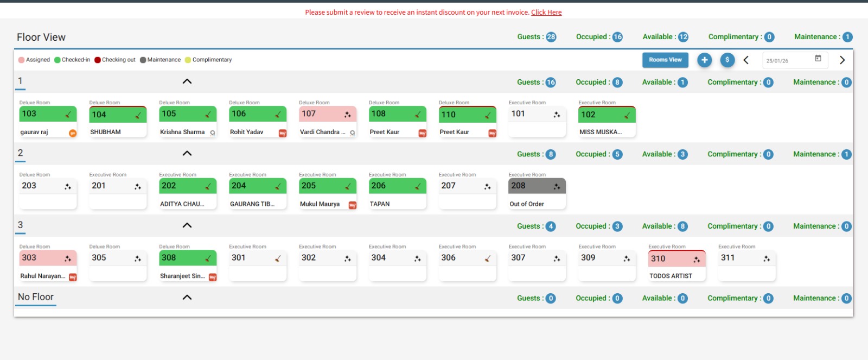Click the orange source icon beside gaurav raj

73,133
